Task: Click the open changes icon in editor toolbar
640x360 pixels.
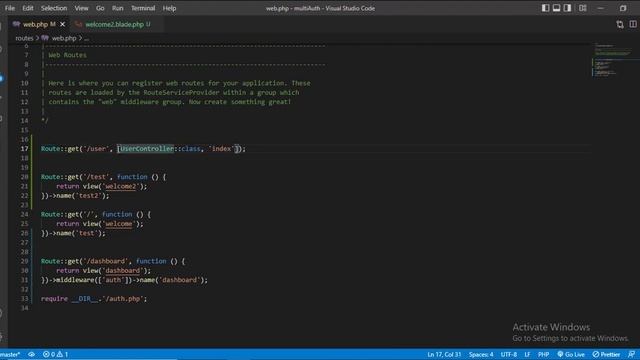Action: (x=620, y=24)
